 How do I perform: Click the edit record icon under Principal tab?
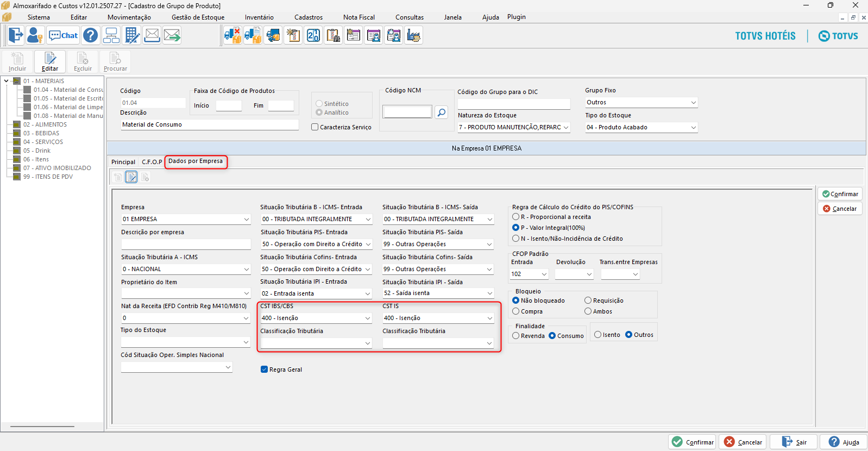(x=131, y=177)
